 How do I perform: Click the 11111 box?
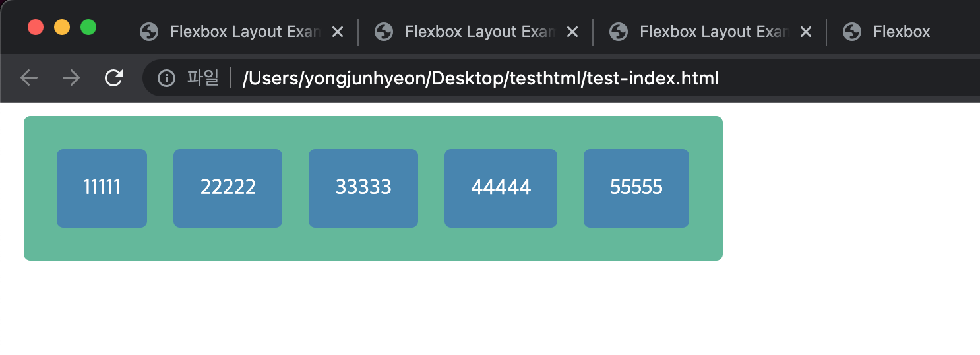point(102,188)
